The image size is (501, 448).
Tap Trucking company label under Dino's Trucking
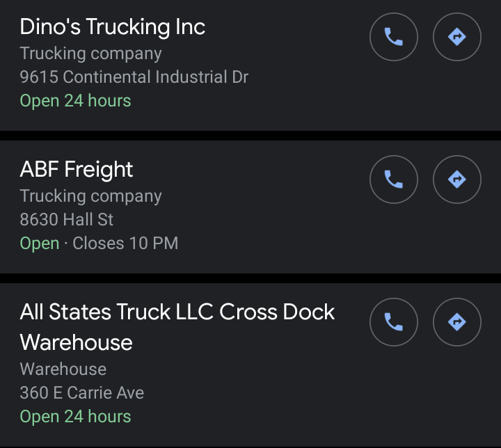tap(90, 54)
